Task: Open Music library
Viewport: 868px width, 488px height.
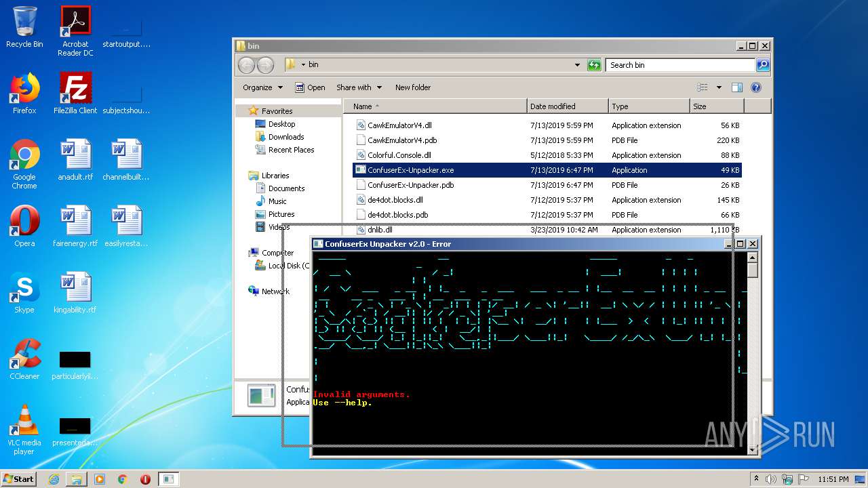Action: (x=277, y=201)
